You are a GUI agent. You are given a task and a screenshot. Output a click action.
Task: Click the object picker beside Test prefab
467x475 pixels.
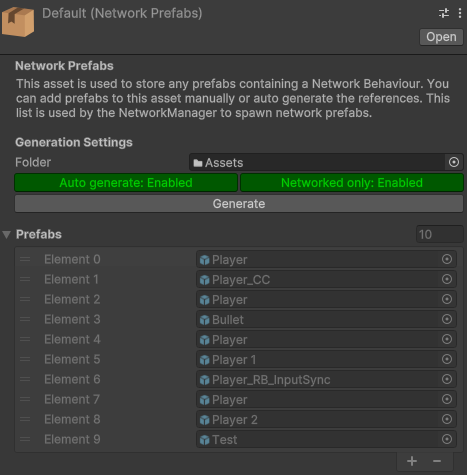[x=447, y=439]
